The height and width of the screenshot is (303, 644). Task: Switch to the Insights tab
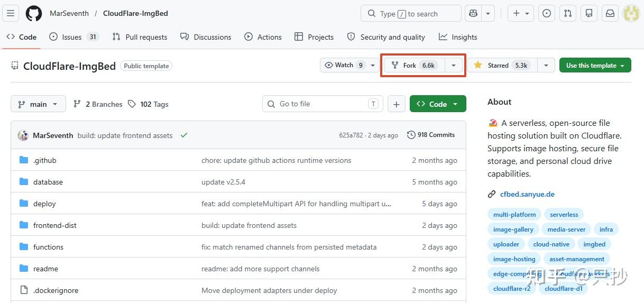pyautogui.click(x=458, y=36)
